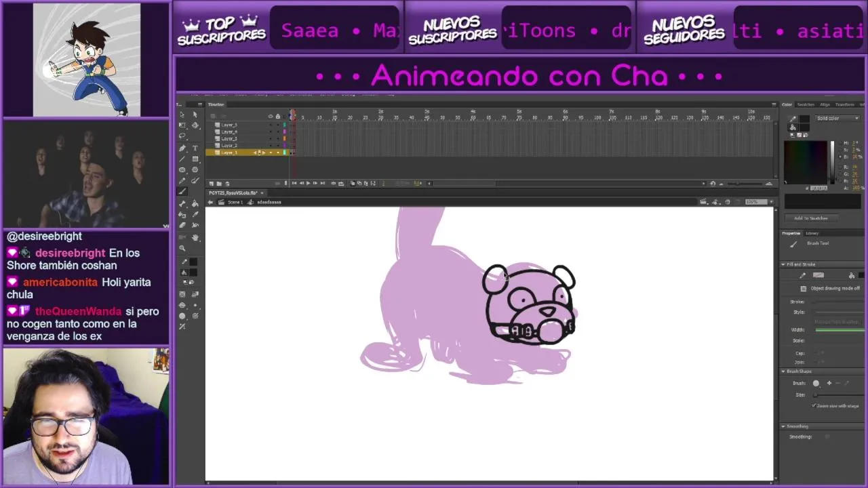Select the Line tool
Screen dimensions: 868x488
coord(182,159)
